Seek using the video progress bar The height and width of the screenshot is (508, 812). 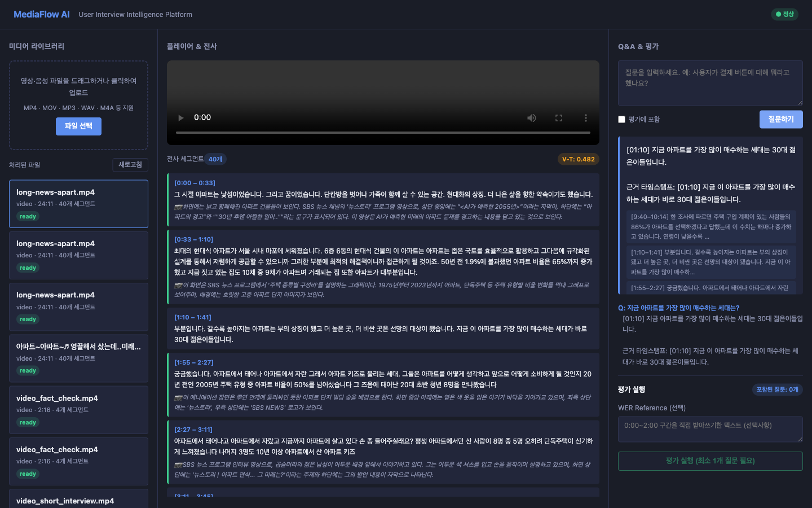383,133
